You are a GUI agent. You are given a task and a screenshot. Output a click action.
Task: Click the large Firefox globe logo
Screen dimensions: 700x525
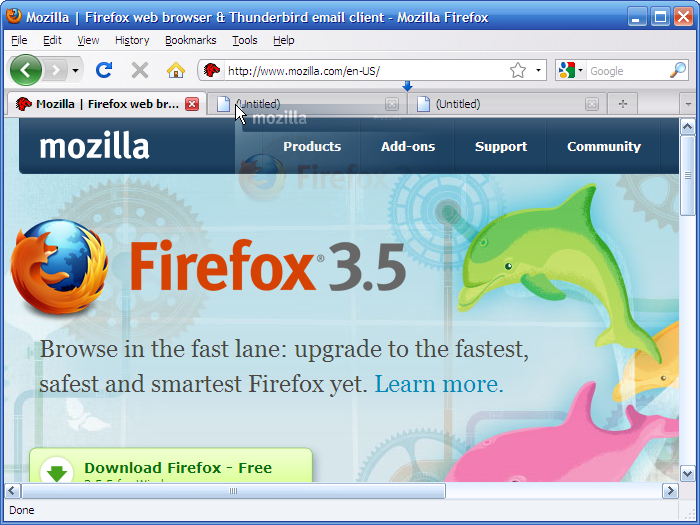pos(59,267)
